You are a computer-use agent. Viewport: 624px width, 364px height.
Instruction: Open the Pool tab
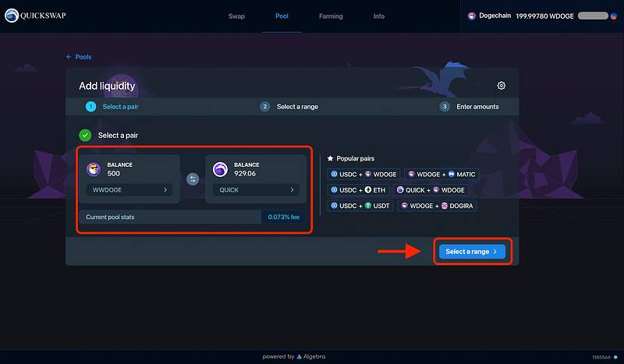tap(282, 16)
